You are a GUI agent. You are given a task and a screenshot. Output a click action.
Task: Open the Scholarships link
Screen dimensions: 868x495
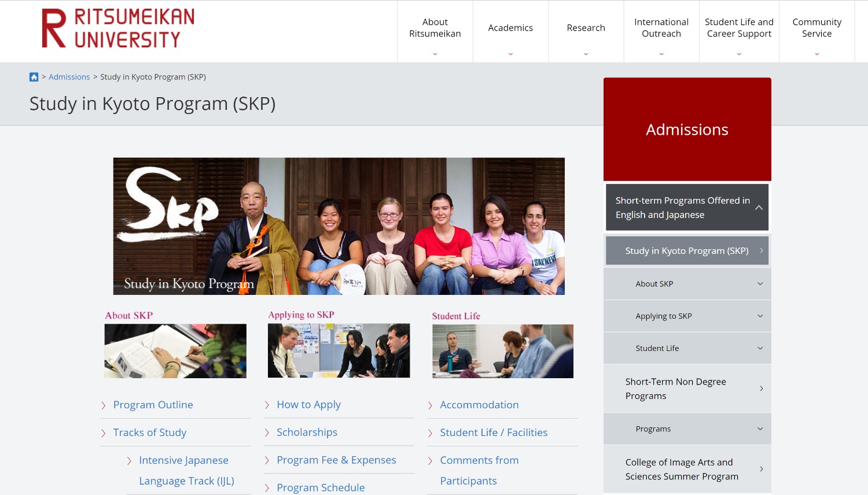point(307,433)
